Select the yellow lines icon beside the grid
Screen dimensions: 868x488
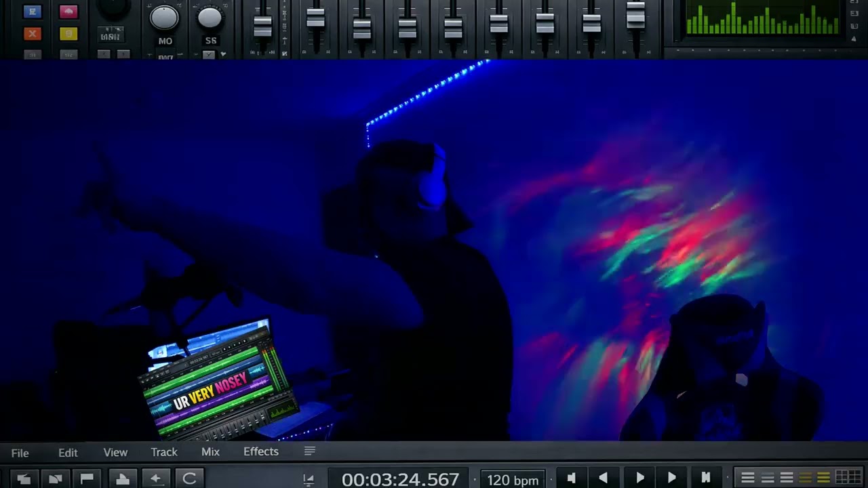[x=823, y=479]
